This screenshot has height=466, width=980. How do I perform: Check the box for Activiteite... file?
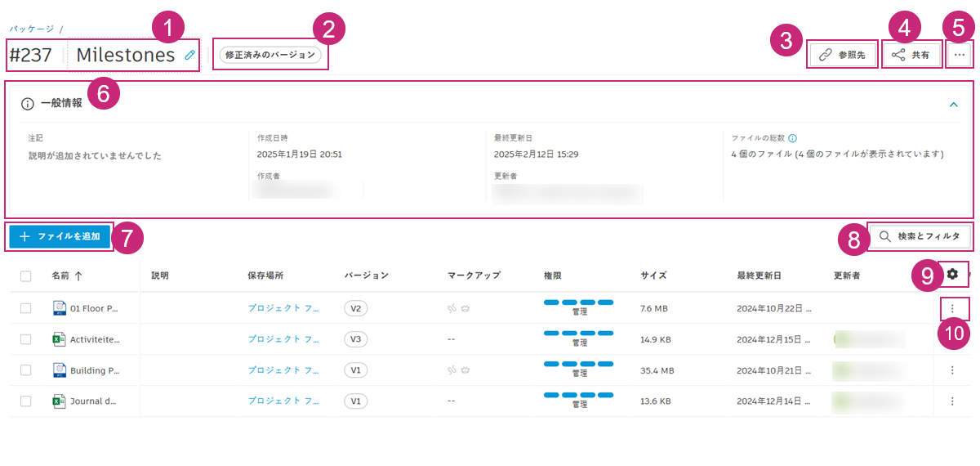(26, 339)
